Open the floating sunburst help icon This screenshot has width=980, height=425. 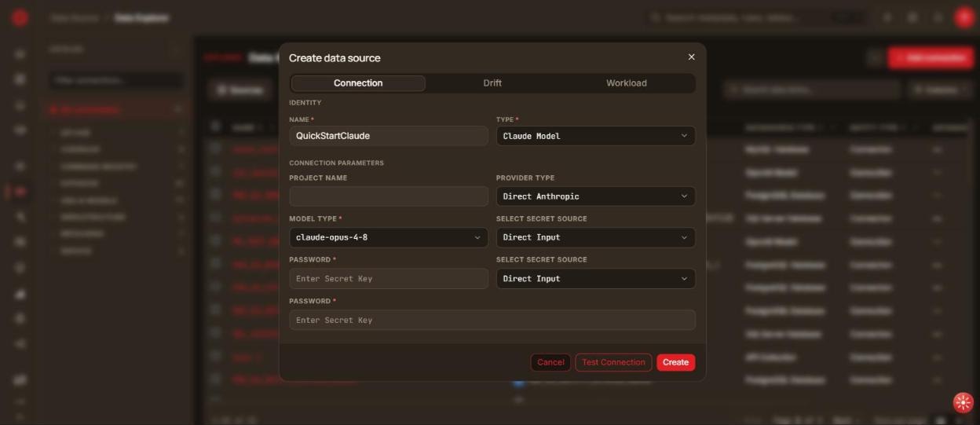click(963, 403)
